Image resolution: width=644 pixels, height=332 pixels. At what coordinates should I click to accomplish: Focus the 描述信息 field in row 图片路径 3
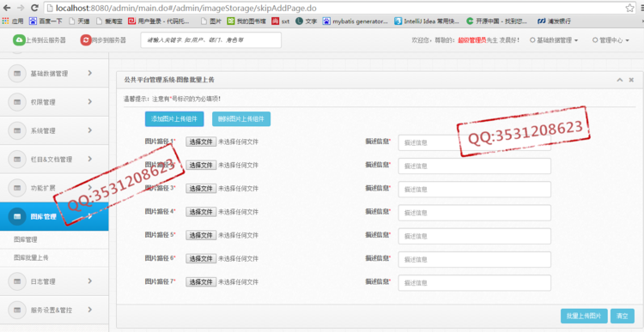click(x=474, y=190)
